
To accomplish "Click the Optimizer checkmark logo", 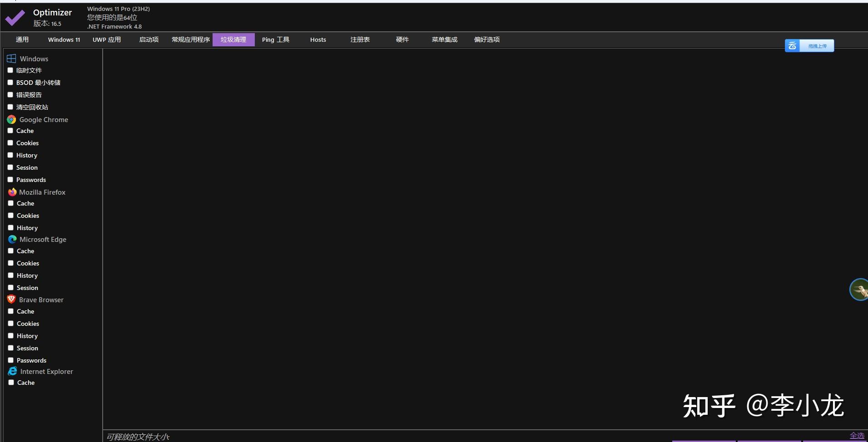I will 15,17.
